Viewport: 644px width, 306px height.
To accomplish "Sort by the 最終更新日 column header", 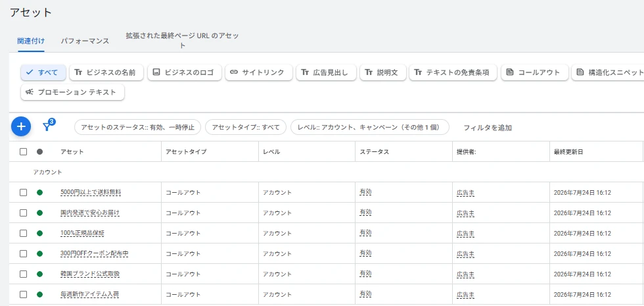I will (x=568, y=152).
